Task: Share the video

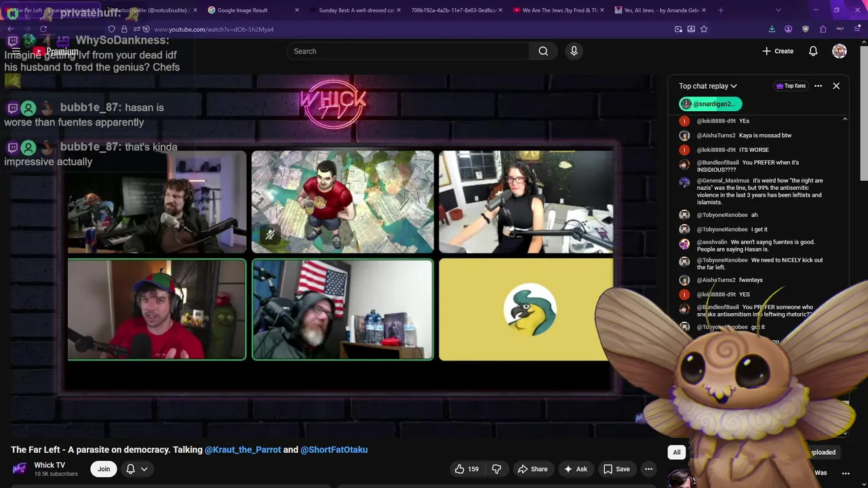Action: (532, 469)
